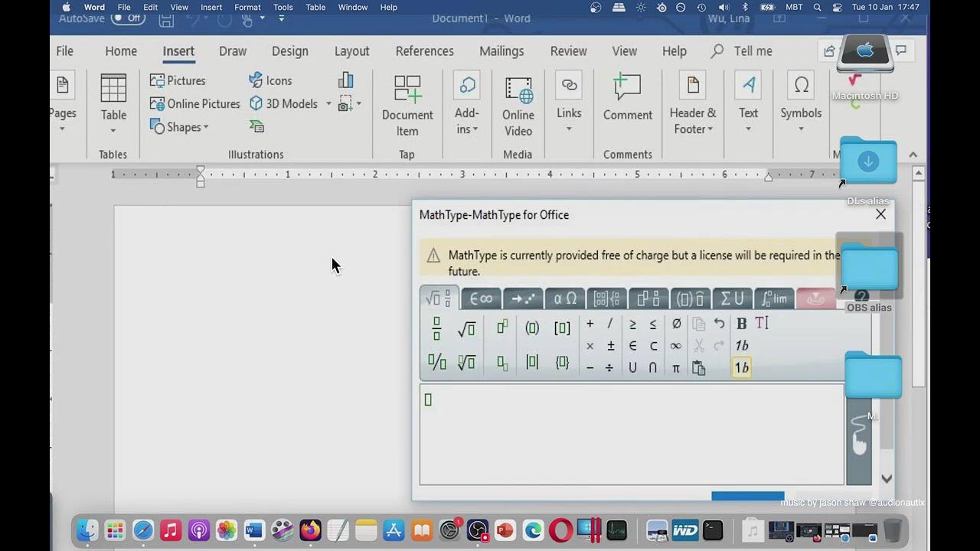Insert the empty set symbol
Image resolution: width=980 pixels, height=551 pixels.
[676, 324]
